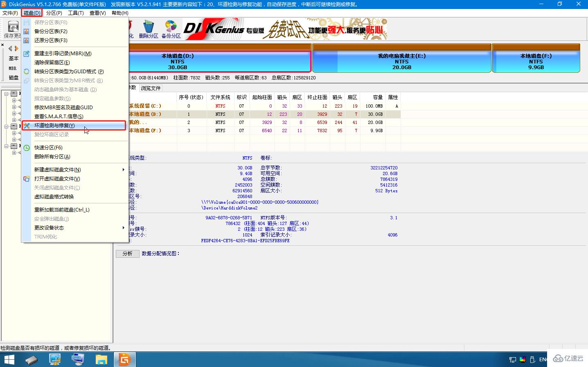Select the 本地磁盘(D:) row in partition table
The width and height of the screenshot is (588, 367).
(264, 114)
